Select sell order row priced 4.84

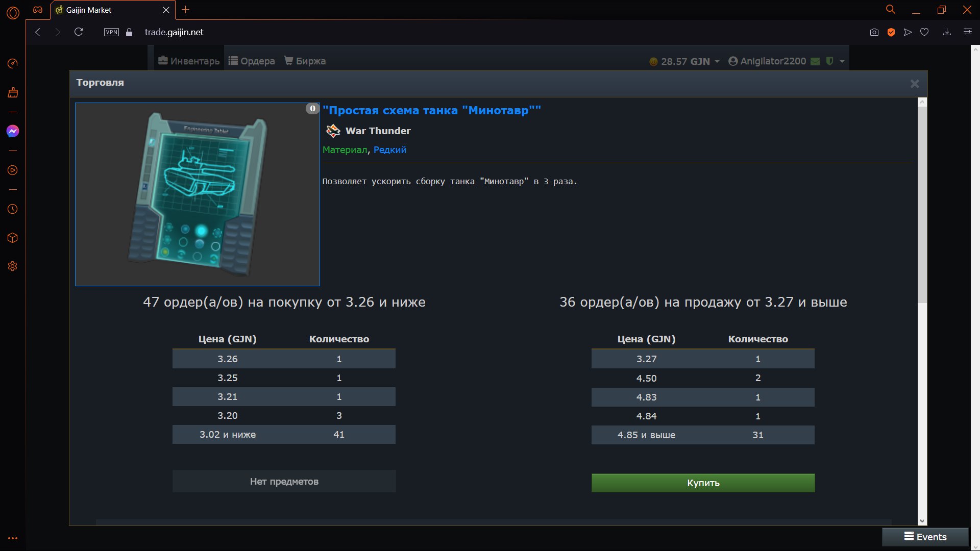point(703,416)
